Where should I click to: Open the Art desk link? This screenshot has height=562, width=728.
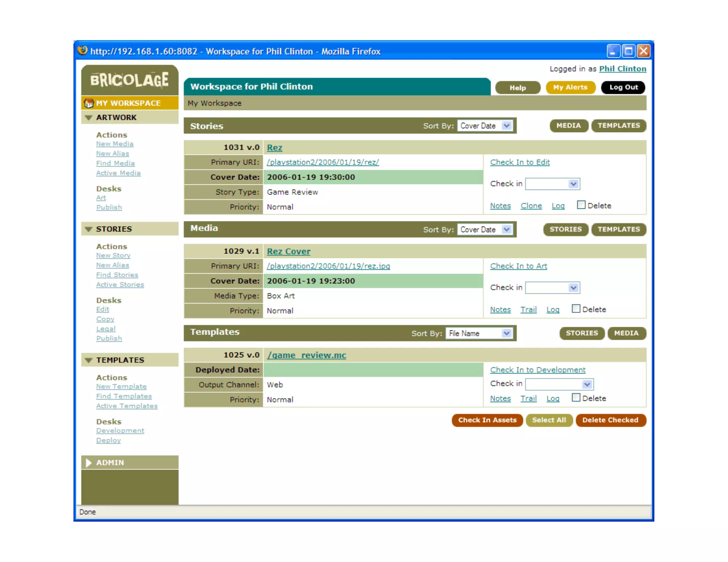101,198
